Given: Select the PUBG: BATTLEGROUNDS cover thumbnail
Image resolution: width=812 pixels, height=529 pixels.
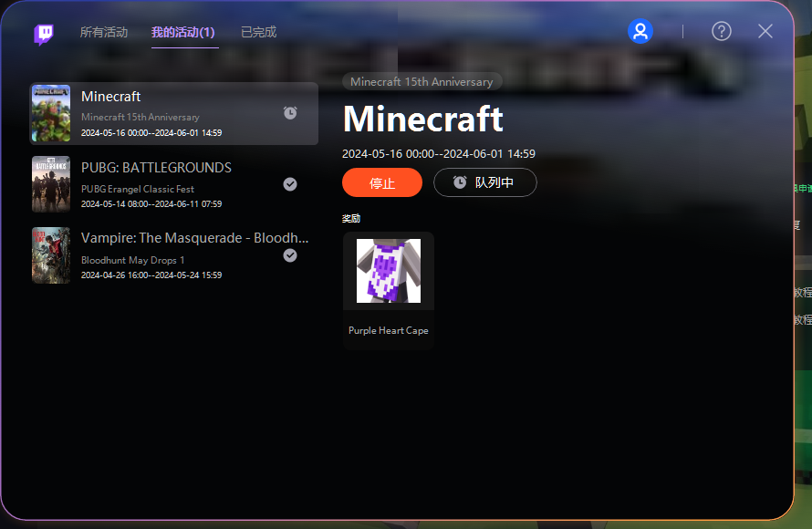Looking at the screenshot, I should click(x=51, y=184).
